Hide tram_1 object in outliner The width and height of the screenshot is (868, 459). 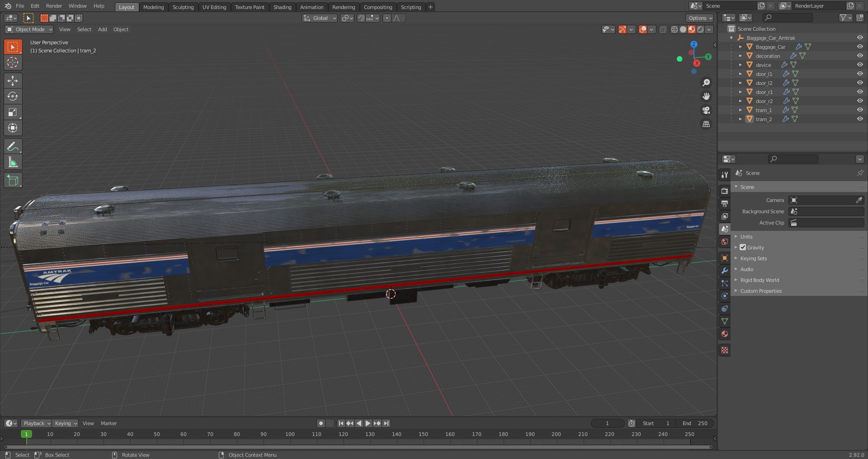coord(860,110)
